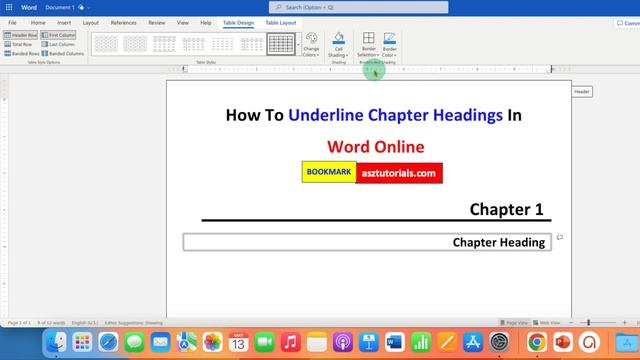Viewport: 640px width, 360px height.
Task: Open Messages from the dock
Action: pyautogui.click(x=134, y=342)
